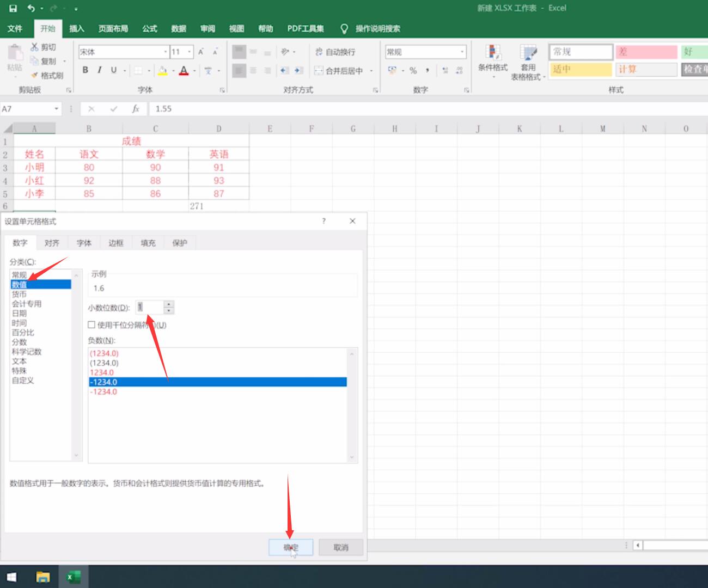Apply percent style (%)
708x588 pixels.
tap(413, 70)
